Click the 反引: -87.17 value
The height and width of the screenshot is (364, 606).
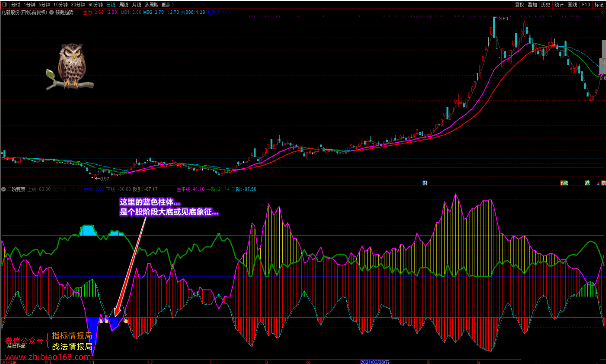(x=145, y=189)
